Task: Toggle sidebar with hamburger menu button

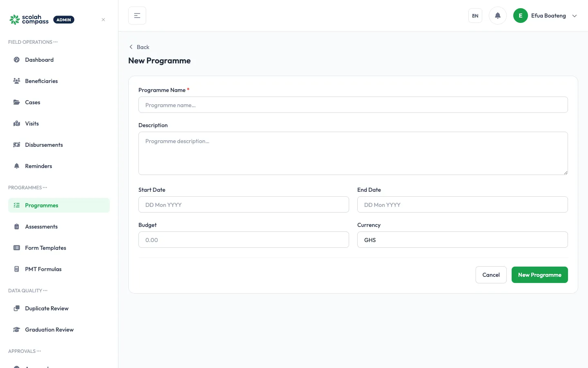Action: (137, 16)
